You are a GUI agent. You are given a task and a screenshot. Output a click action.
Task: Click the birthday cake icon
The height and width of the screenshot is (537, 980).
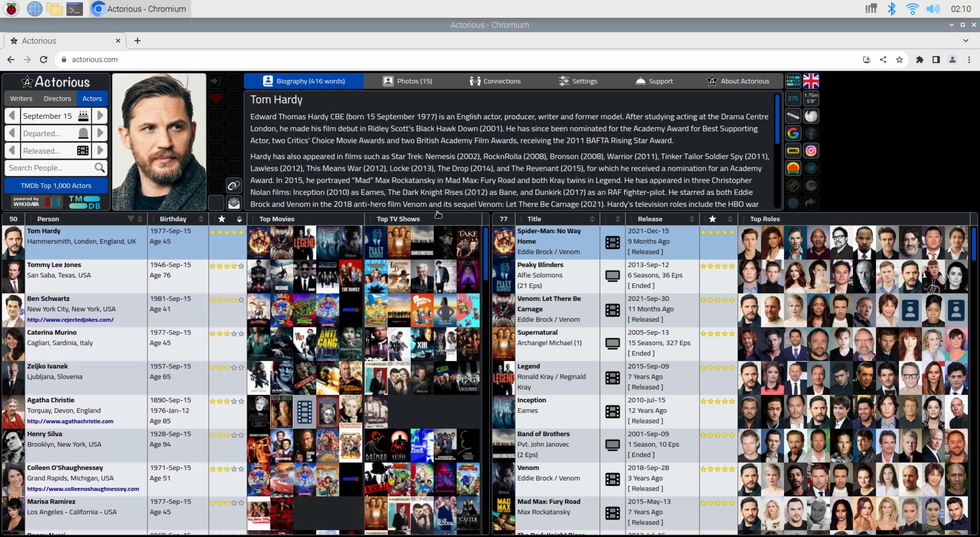point(83,116)
